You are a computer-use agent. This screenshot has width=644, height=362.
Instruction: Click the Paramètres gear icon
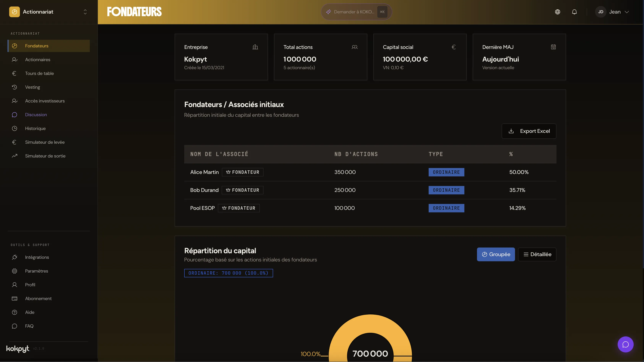pyautogui.click(x=15, y=271)
